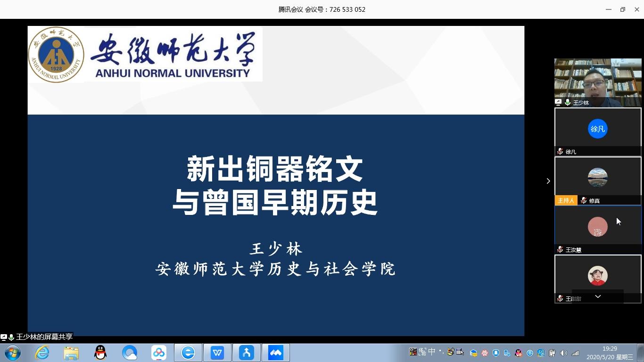Click the network signal tray icon
Image resolution: width=644 pixels, height=362 pixels.
tap(575, 353)
